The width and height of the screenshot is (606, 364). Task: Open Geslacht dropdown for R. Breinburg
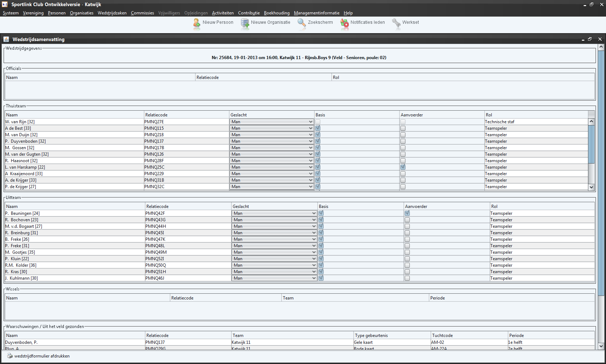[275, 233]
